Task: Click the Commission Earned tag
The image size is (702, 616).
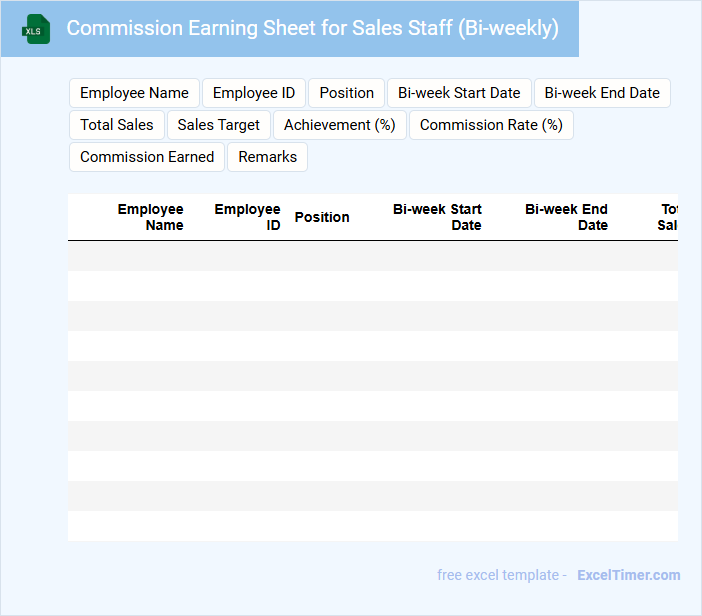Action: (147, 157)
